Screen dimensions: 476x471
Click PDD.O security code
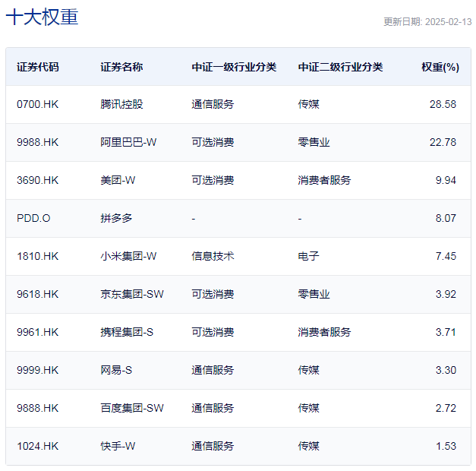(x=33, y=218)
